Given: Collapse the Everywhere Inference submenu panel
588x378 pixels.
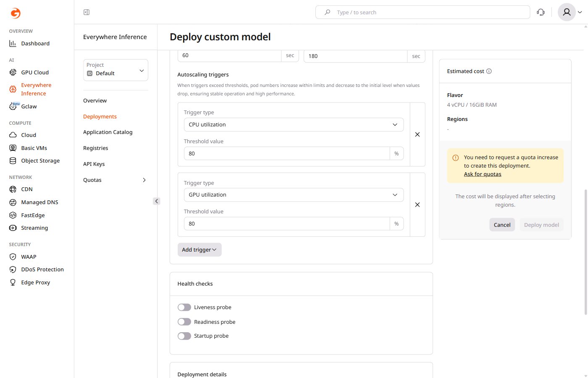Looking at the screenshot, I should [x=156, y=201].
